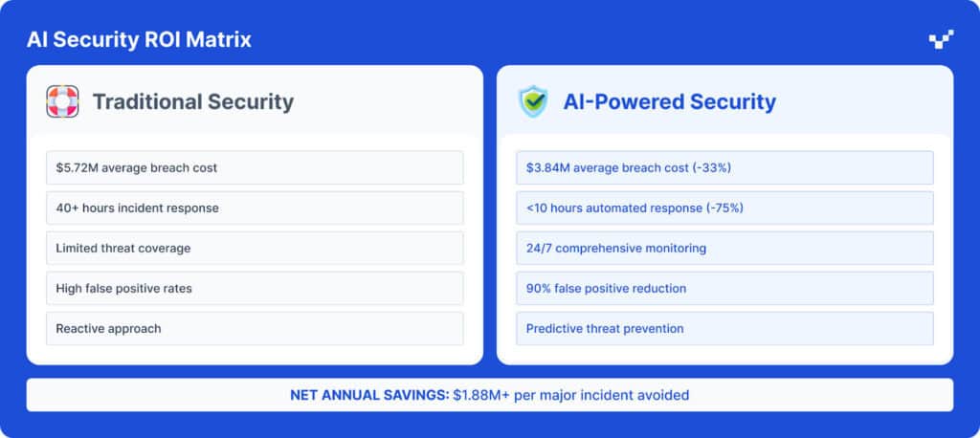The width and height of the screenshot is (980, 438).
Task: Select the 90% false positive reduction row
Action: tap(724, 288)
